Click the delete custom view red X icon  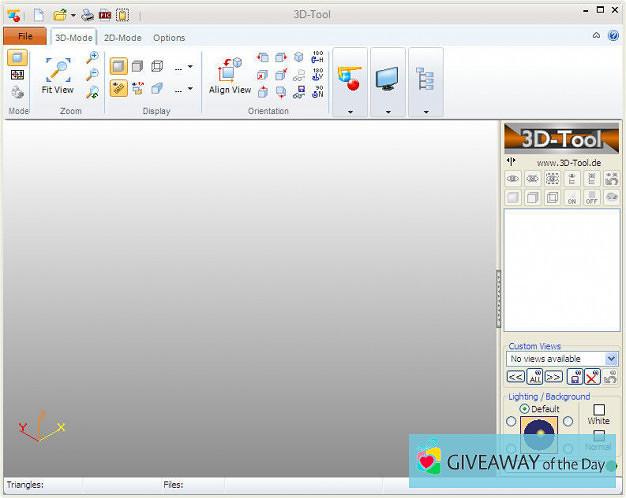coord(592,377)
